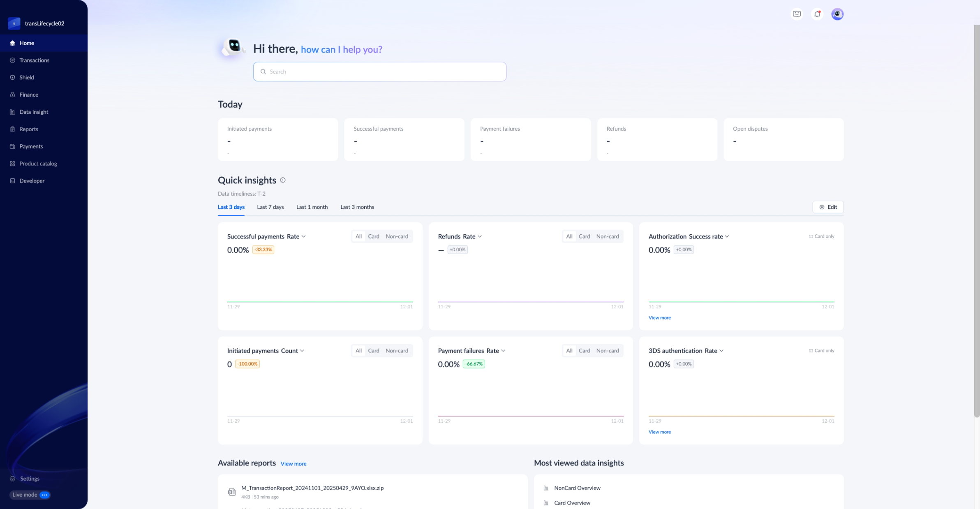Screen dimensions: 980x509
Task: Click the Data insight chart icon
Action: pos(12,112)
